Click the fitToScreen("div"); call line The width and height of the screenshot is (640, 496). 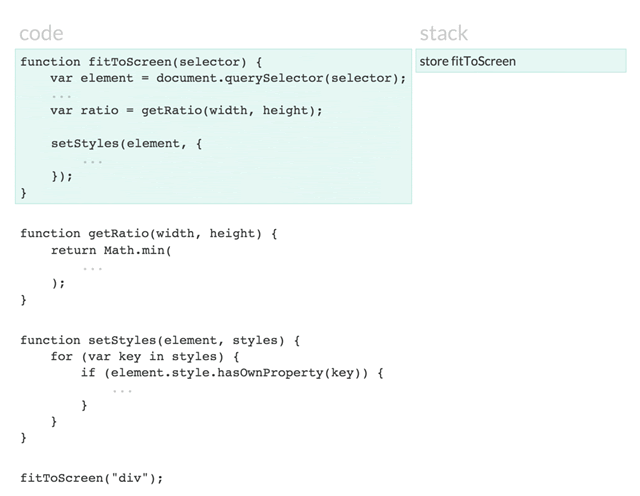pos(92,478)
